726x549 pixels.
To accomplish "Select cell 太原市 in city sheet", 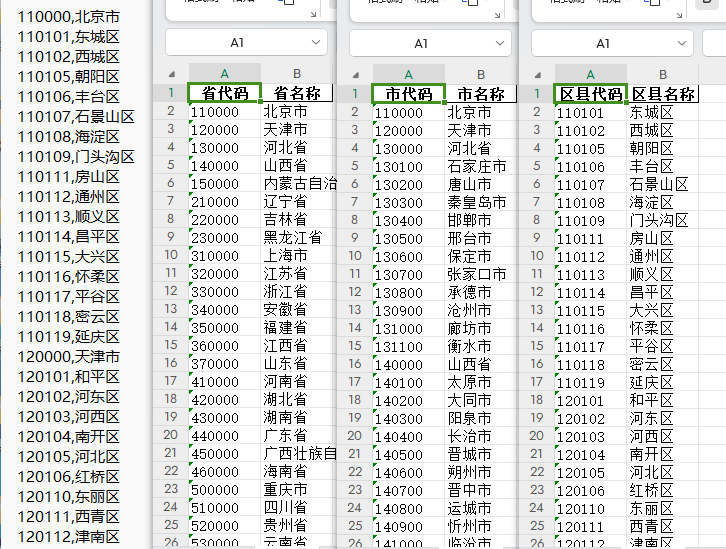I will click(x=481, y=382).
